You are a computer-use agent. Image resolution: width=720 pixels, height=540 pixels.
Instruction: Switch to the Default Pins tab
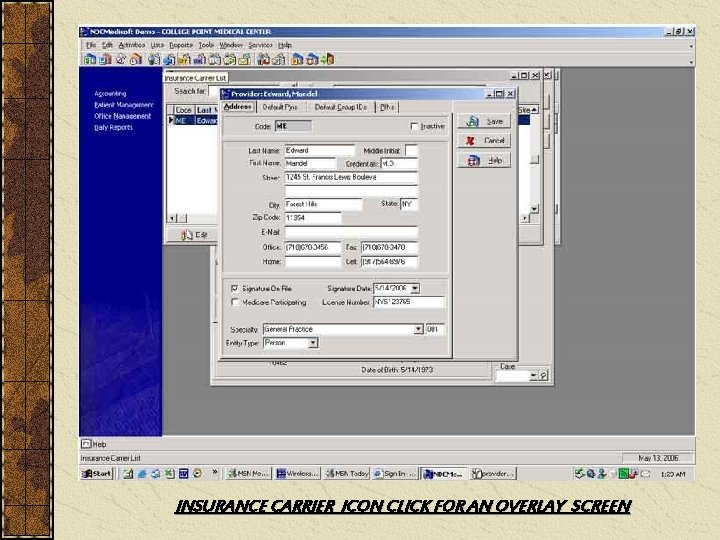point(280,107)
